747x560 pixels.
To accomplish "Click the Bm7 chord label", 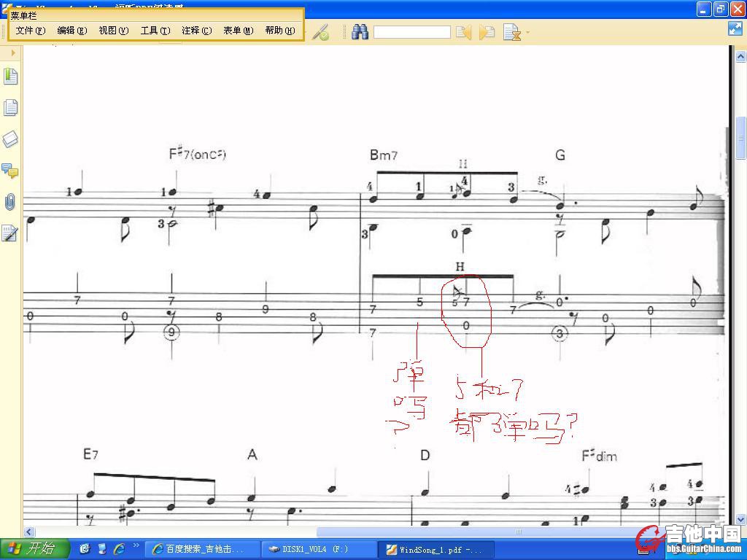I will [384, 155].
